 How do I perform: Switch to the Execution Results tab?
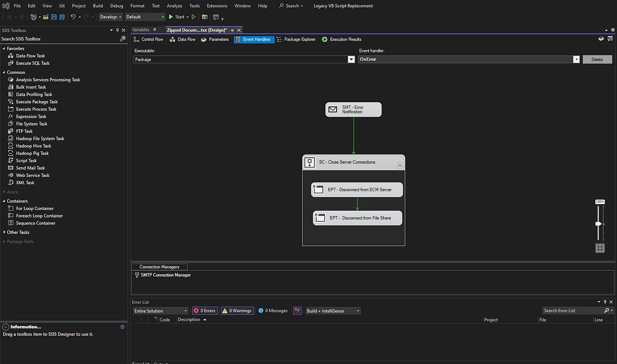click(341, 39)
